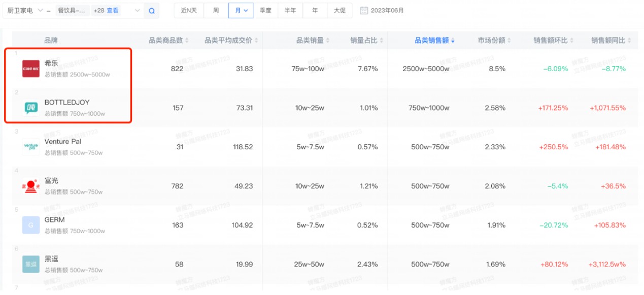Select the 季度 time range tab

coord(265,10)
